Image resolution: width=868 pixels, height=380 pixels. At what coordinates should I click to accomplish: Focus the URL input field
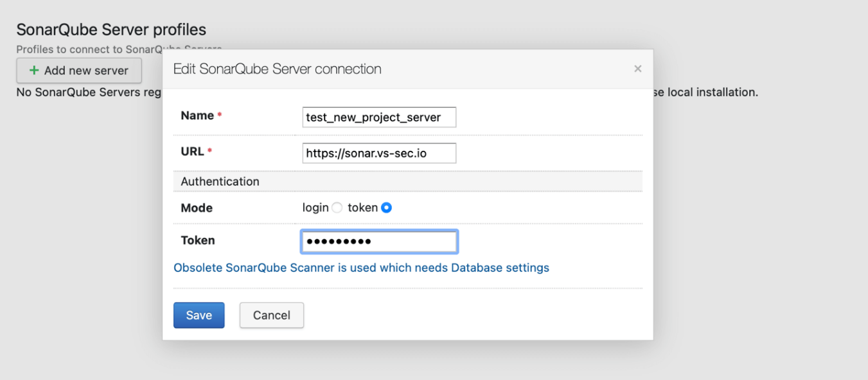coord(379,153)
